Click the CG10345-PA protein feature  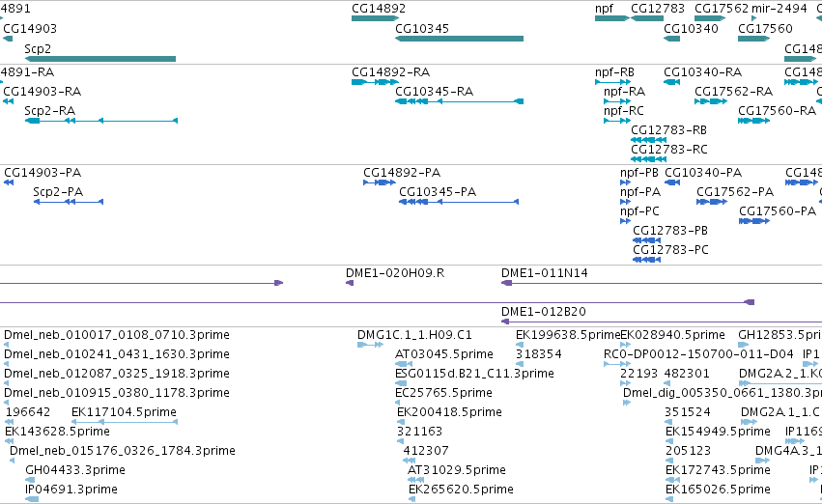[459, 202]
